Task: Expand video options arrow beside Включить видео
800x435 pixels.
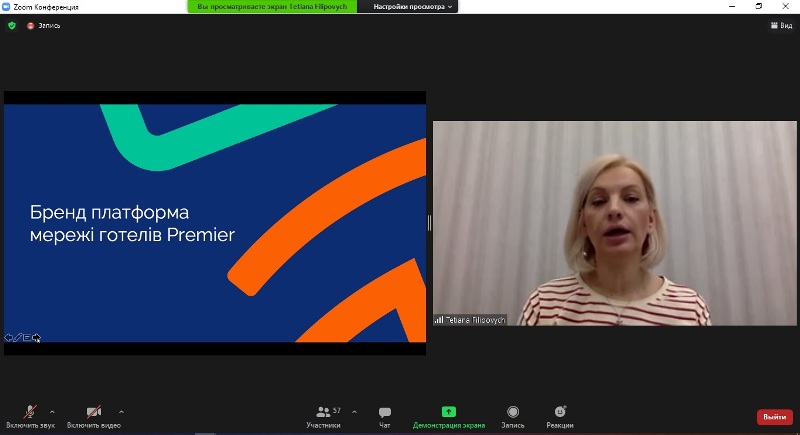Action: 121,412
